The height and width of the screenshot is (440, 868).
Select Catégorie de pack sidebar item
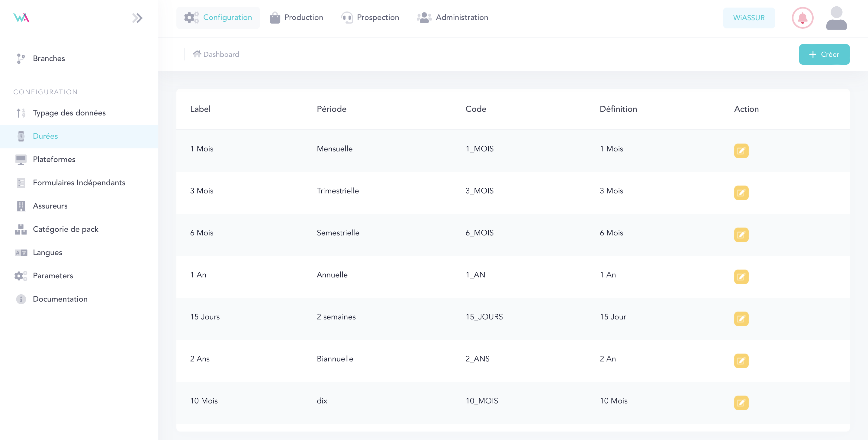[x=65, y=229]
